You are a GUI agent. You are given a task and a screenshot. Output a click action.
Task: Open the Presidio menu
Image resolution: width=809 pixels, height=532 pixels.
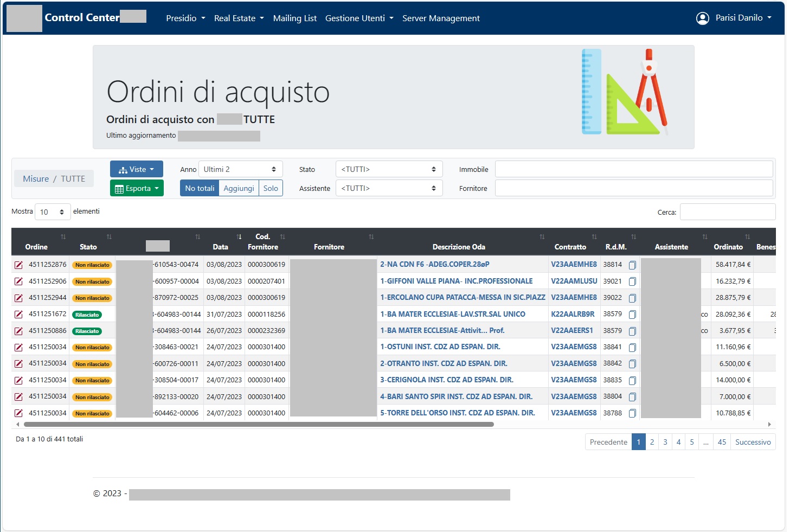[x=185, y=18]
